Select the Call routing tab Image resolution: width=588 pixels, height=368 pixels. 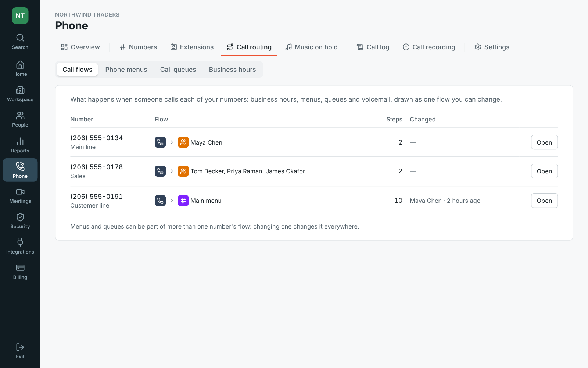pos(249,47)
